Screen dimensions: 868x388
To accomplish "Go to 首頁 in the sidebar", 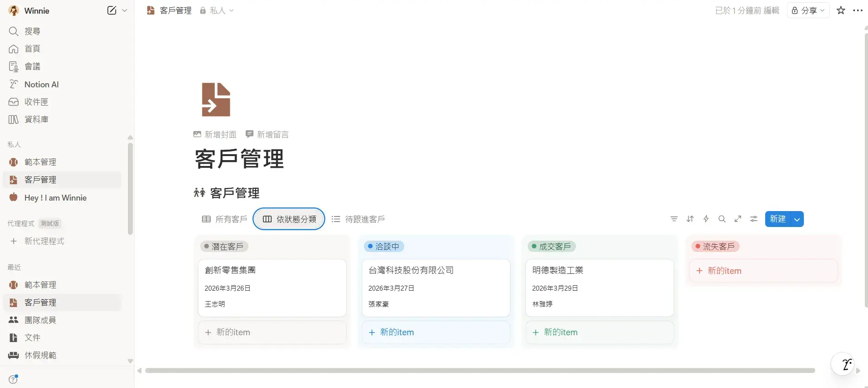I will click(62, 49).
